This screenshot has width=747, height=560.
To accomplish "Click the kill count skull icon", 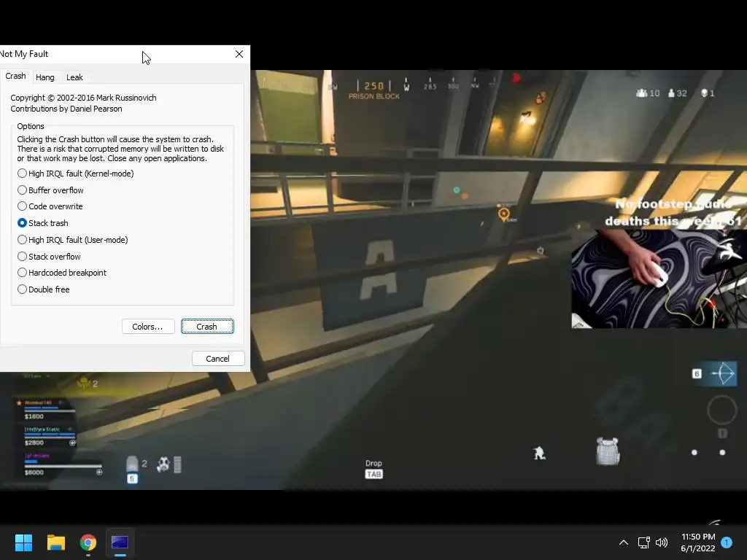I will click(x=704, y=93).
